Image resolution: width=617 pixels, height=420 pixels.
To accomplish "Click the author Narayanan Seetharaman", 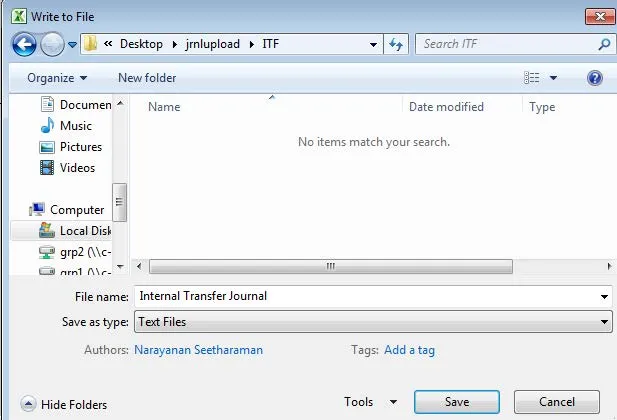I will click(x=198, y=350).
